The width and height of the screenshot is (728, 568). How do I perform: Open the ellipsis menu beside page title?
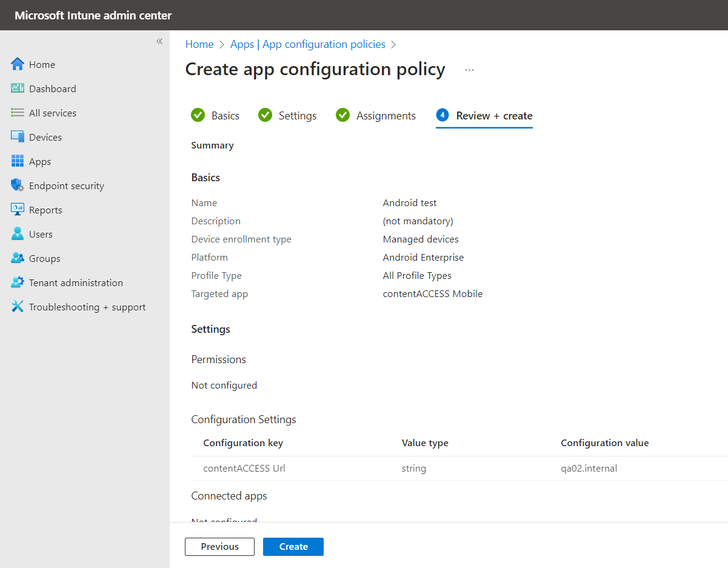point(469,70)
